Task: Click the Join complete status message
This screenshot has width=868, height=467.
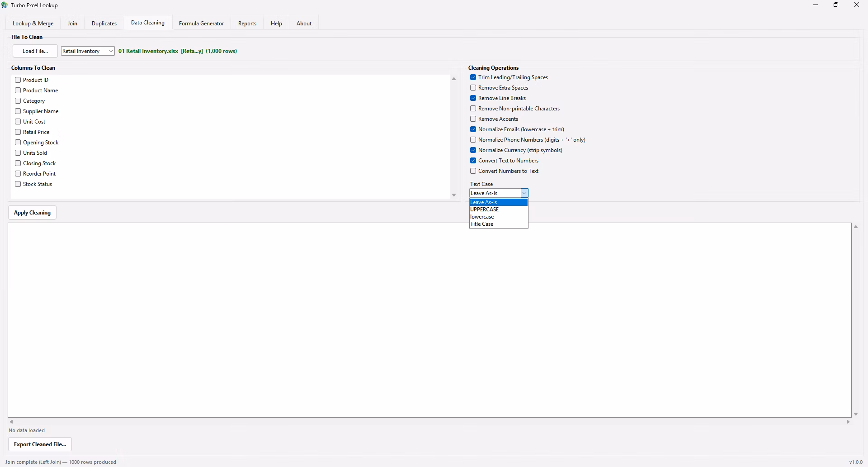Action: click(x=61, y=462)
